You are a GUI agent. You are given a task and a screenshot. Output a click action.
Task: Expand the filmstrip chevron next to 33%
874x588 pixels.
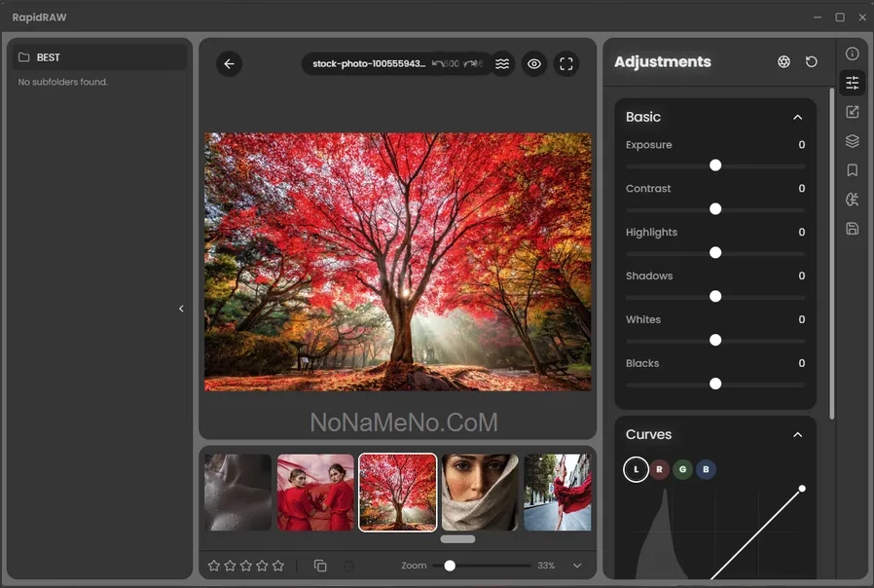(x=577, y=566)
